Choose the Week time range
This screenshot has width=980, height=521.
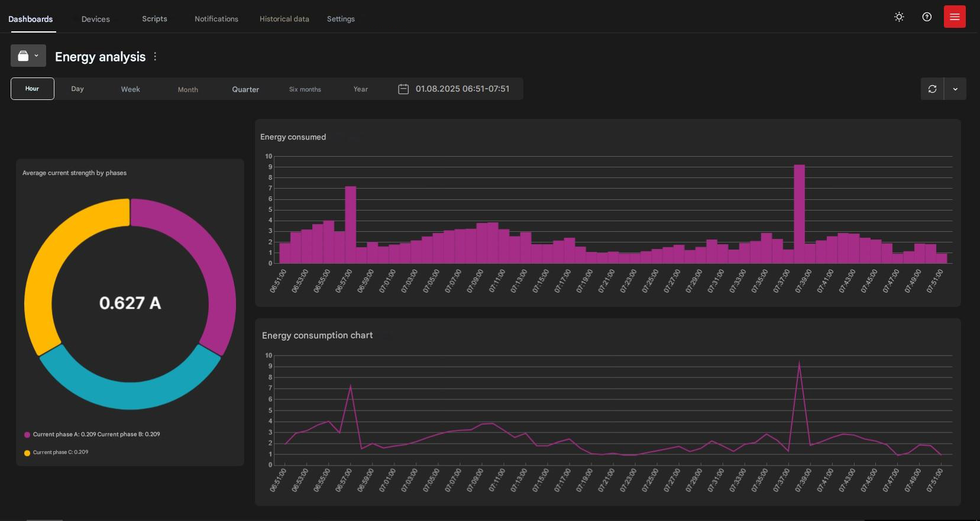(131, 89)
